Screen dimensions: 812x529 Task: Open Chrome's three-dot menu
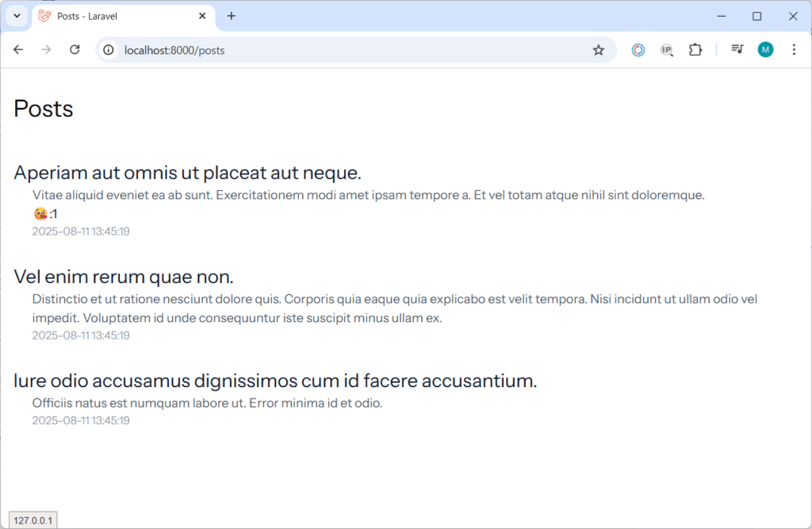click(x=794, y=50)
